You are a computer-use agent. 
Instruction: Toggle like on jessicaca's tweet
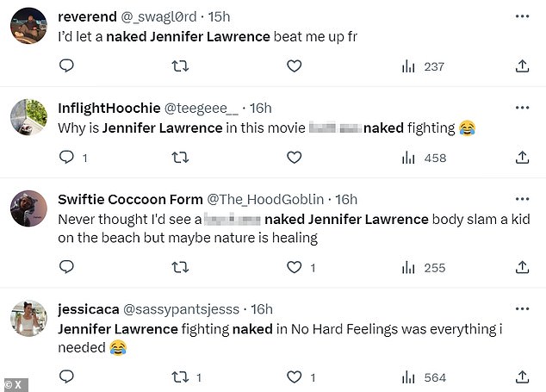pyautogui.click(x=295, y=377)
